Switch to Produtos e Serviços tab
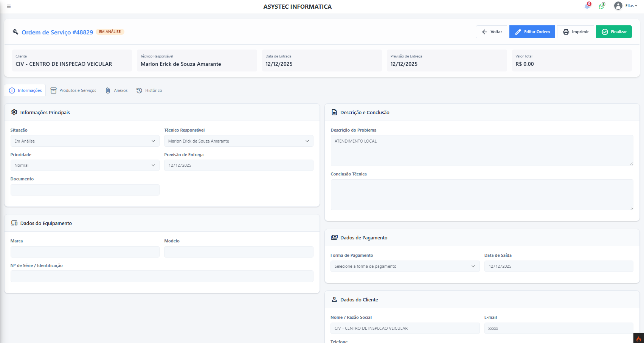 (73, 90)
